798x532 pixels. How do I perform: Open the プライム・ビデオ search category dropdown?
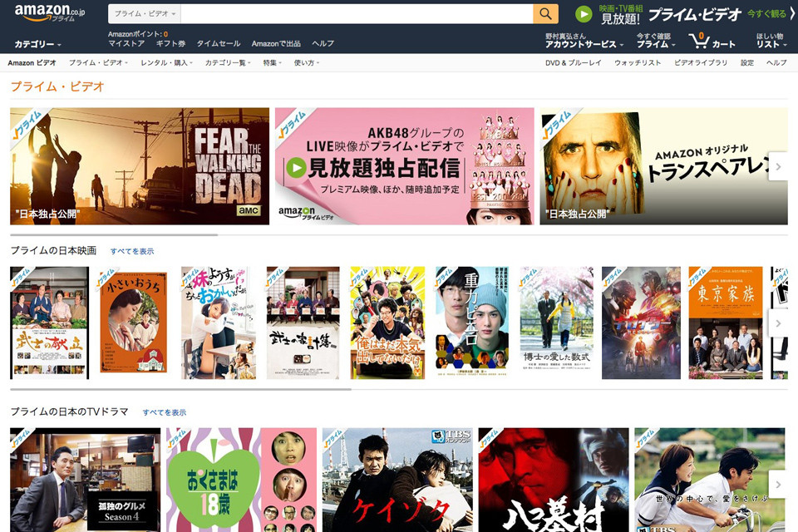145,14
